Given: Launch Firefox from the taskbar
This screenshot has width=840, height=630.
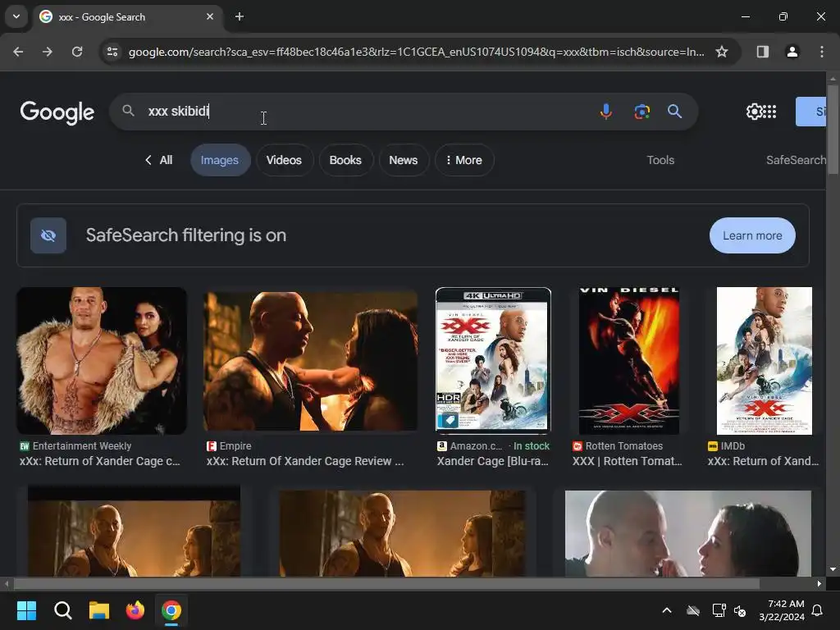Looking at the screenshot, I should click(135, 610).
